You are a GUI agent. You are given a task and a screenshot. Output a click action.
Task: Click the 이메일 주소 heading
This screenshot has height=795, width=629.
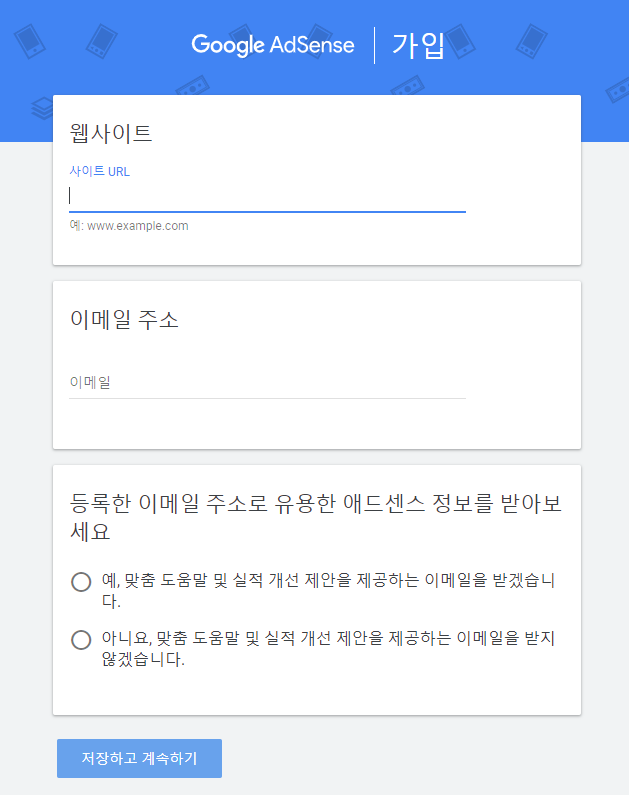click(124, 319)
